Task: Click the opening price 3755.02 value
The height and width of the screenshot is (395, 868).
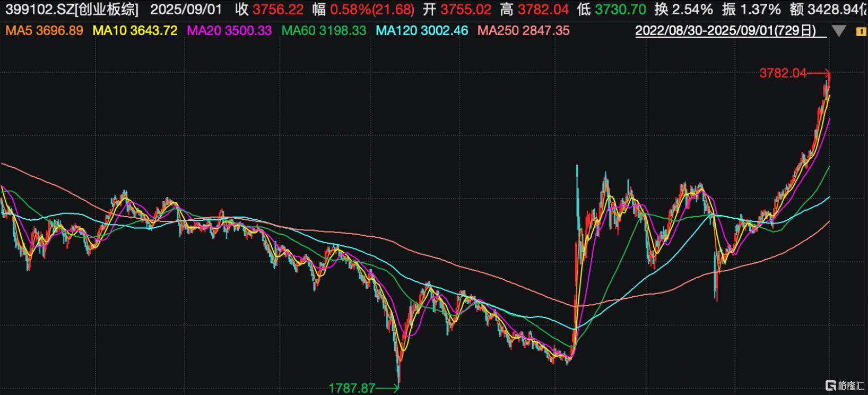Action: 466,10
